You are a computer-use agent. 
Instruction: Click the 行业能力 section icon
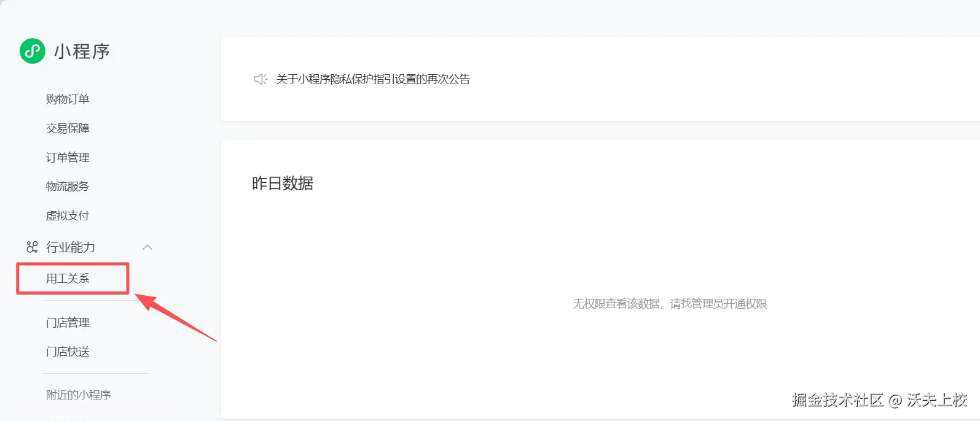(32, 247)
